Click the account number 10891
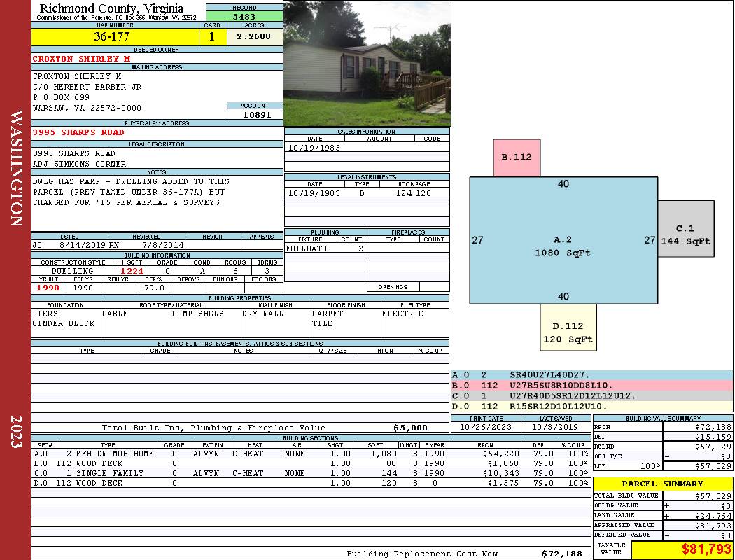 (255, 115)
